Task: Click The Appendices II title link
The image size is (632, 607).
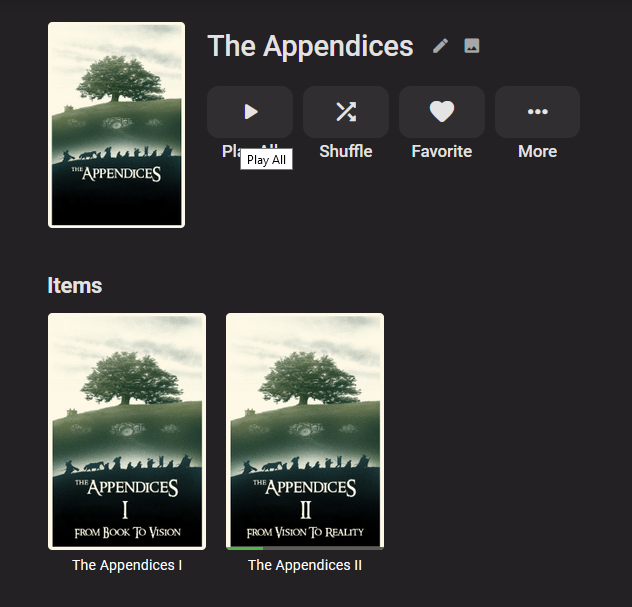Action: point(305,565)
